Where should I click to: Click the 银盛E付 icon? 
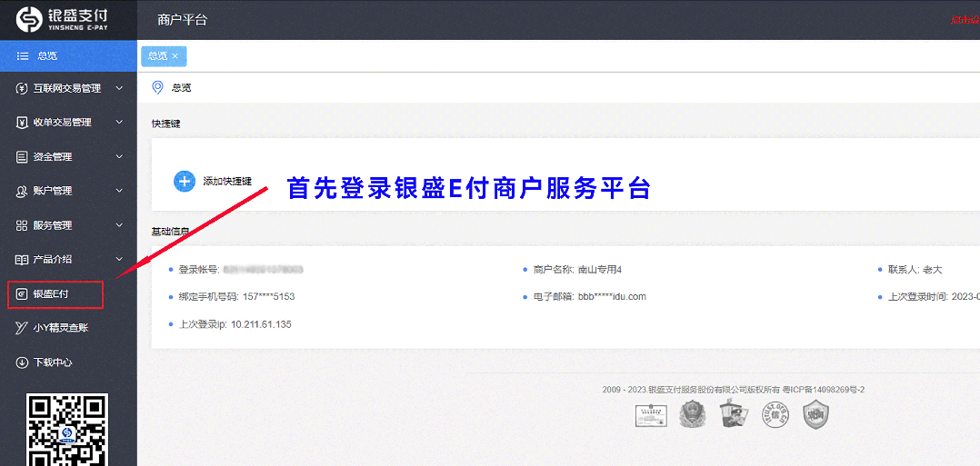tap(22, 293)
